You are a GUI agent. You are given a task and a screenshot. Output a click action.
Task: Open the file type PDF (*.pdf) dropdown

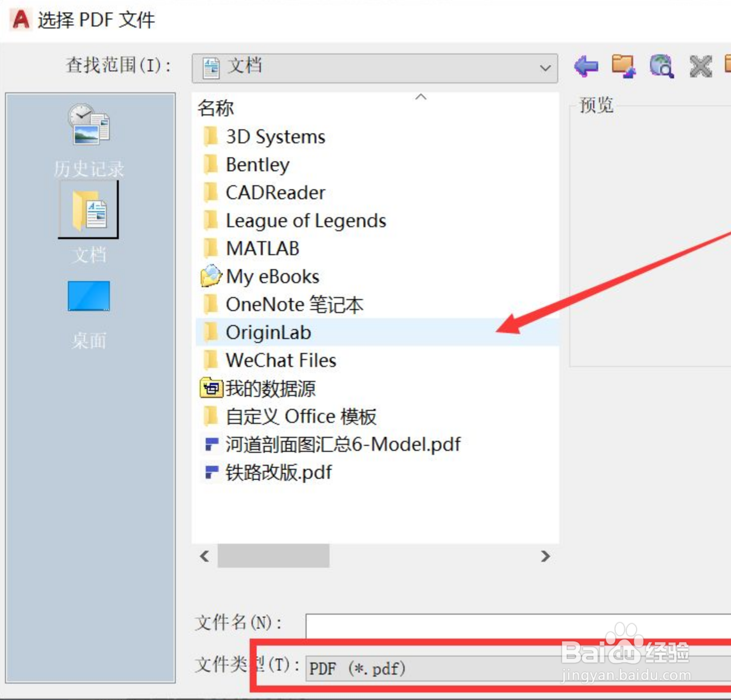click(518, 669)
